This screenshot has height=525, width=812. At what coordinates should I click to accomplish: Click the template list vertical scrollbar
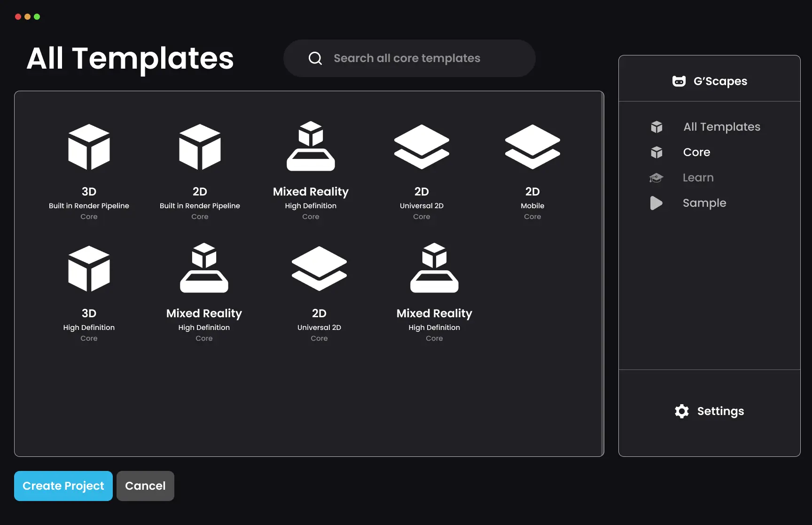click(602, 274)
